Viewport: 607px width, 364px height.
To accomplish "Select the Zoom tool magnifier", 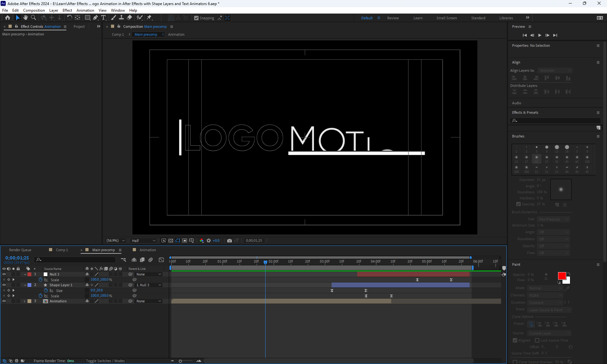I will 34,18.
